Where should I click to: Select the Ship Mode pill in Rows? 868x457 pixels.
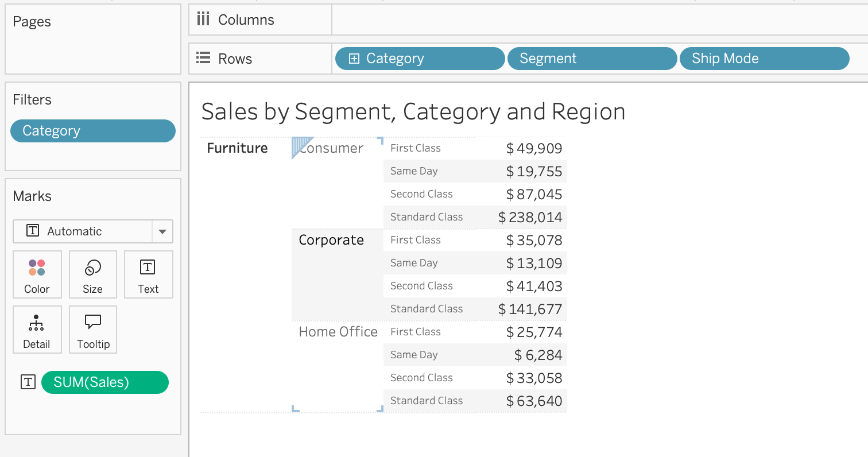(764, 59)
